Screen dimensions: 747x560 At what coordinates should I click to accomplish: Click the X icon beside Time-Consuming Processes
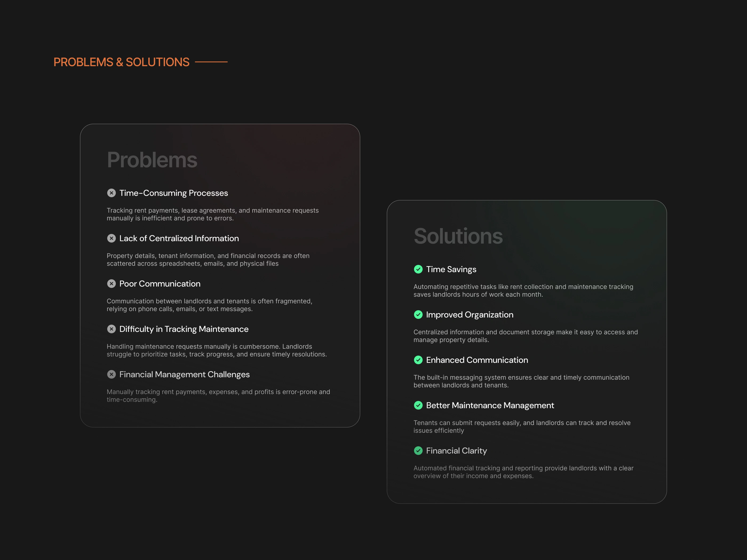pos(112,193)
